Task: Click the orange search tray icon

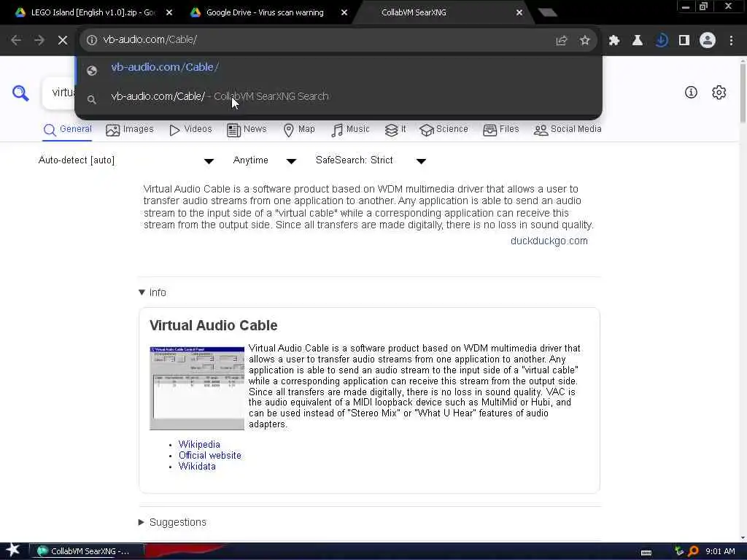Action: 693,551
